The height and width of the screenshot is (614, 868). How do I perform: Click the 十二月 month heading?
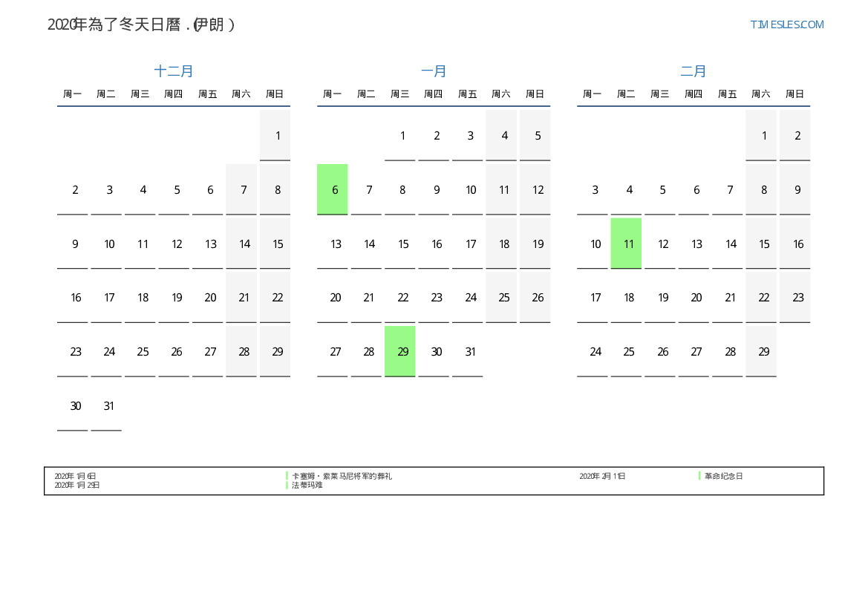click(174, 71)
